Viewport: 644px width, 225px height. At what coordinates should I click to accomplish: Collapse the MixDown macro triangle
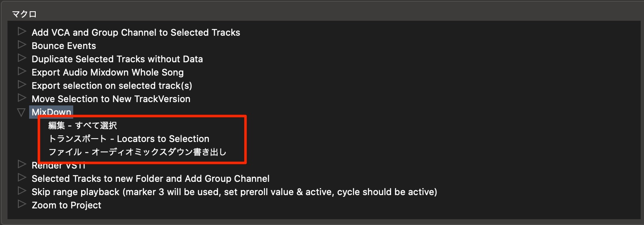(x=22, y=112)
